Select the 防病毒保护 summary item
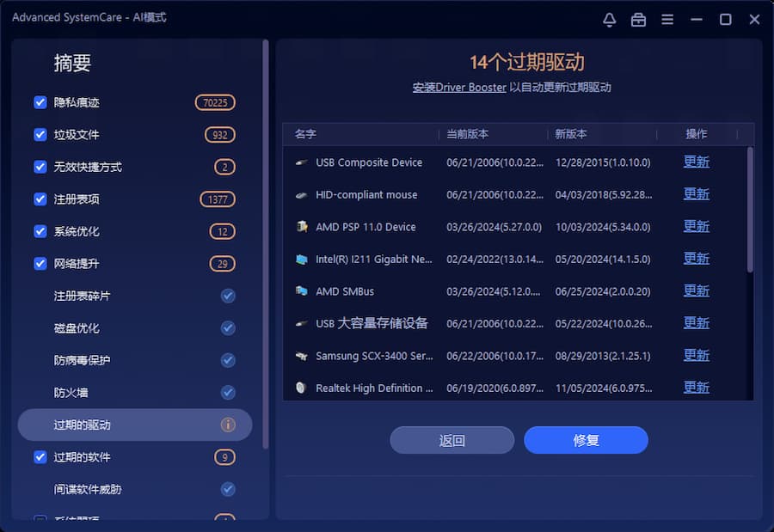The image size is (774, 532). pos(135,360)
